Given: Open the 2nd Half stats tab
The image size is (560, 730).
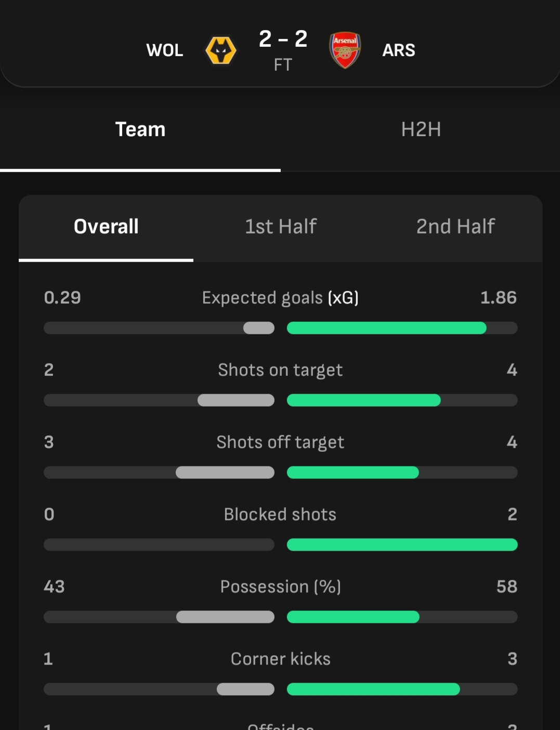Looking at the screenshot, I should (455, 227).
